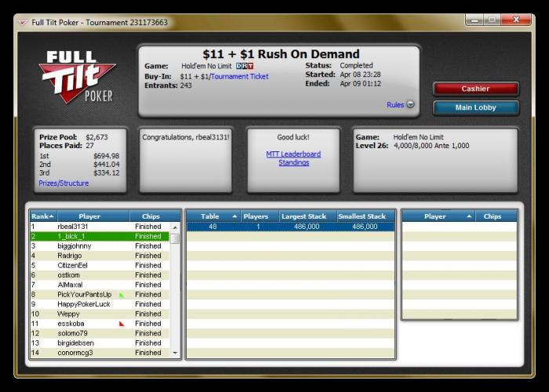Viewport: 549px width, 392px height.
Task: Expand the Rules dropdown arrow
Action: pos(410,104)
